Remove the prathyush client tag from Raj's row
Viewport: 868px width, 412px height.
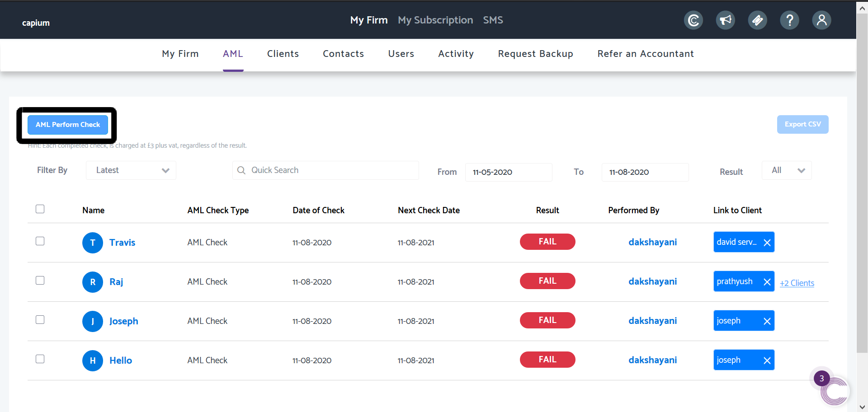[767, 281]
